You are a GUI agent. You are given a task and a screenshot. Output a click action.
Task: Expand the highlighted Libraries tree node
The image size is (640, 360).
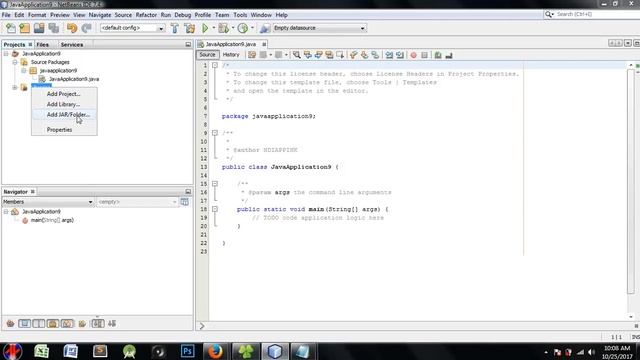coord(15,87)
